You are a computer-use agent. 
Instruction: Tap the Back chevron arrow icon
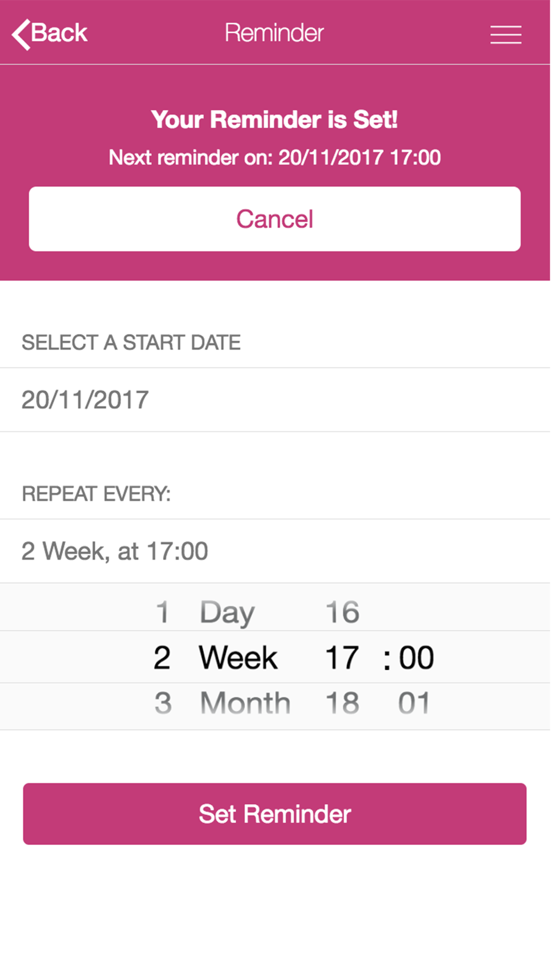pyautogui.click(x=20, y=34)
